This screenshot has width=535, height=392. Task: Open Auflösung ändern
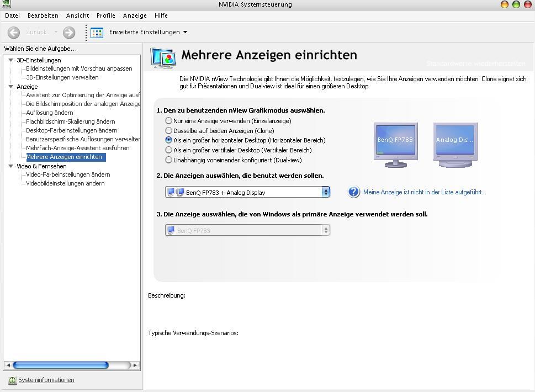(x=50, y=113)
